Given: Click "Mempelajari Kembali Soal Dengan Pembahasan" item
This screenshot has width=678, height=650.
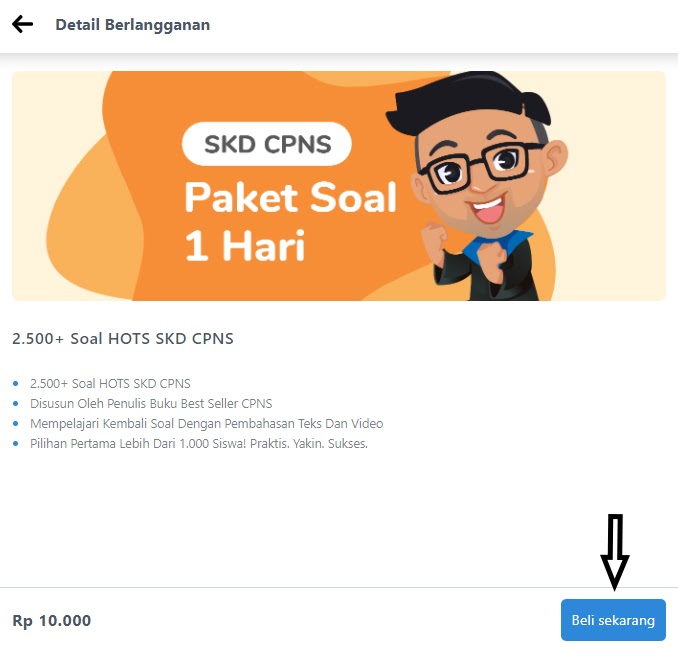Looking at the screenshot, I should (207, 423).
